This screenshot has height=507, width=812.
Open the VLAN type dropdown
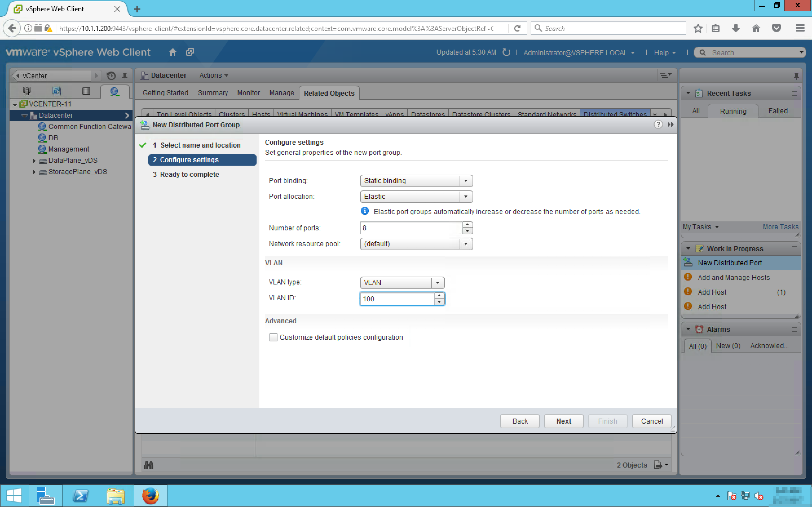[x=437, y=283]
